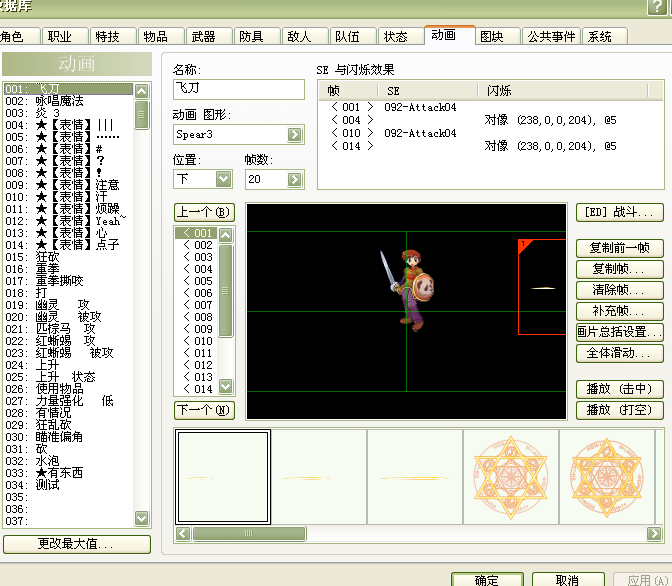The height and width of the screenshot is (586, 672).
Task: Open the Spear3 graphic picker arrow
Action: [294, 135]
